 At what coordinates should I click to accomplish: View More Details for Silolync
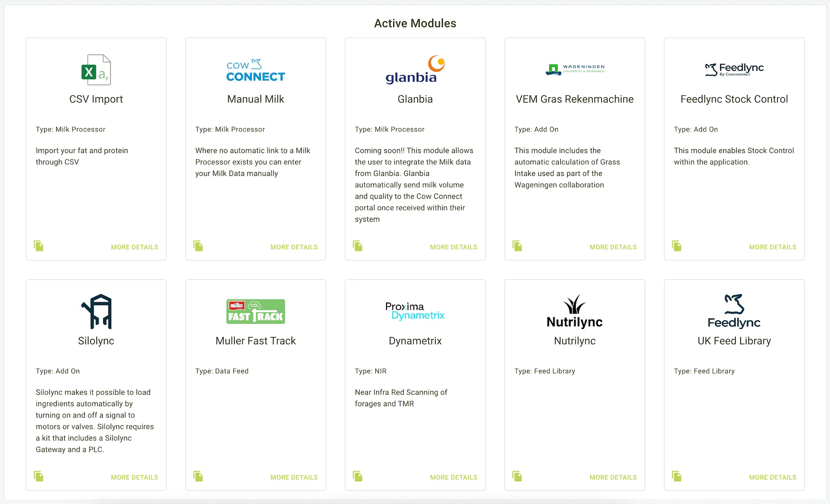[134, 478]
